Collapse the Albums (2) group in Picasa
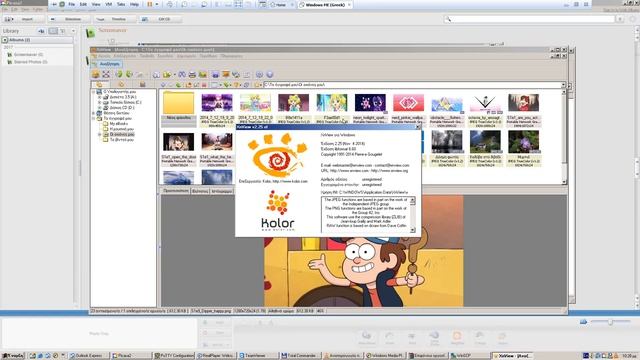This screenshot has width=640, height=360. click(5, 40)
